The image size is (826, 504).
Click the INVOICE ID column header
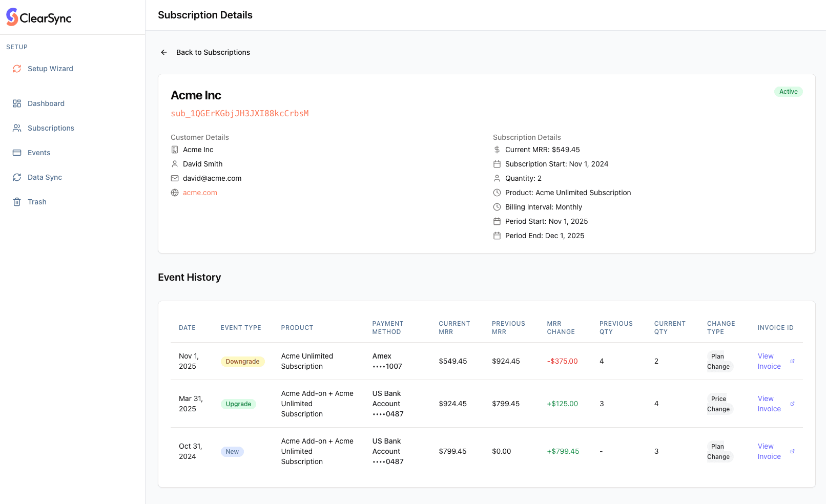pos(776,328)
